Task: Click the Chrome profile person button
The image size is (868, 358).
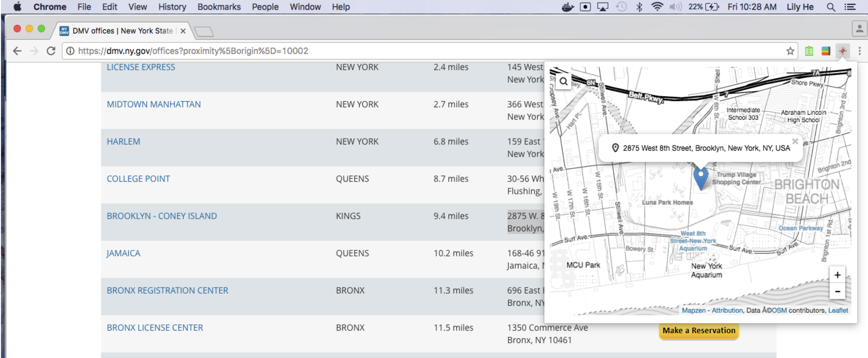Action: 859,29
